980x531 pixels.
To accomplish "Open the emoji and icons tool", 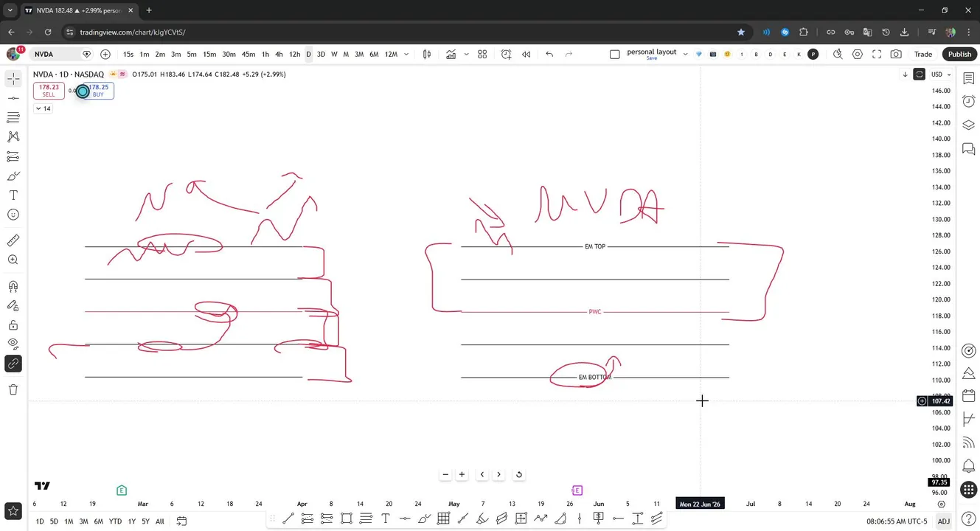I will coord(13,215).
